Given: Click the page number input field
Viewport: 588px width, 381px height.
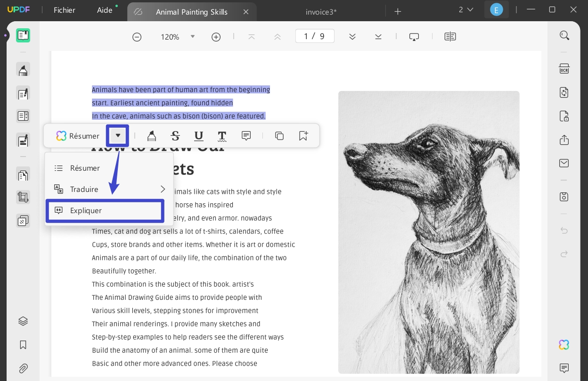Looking at the screenshot, I should [x=315, y=36].
